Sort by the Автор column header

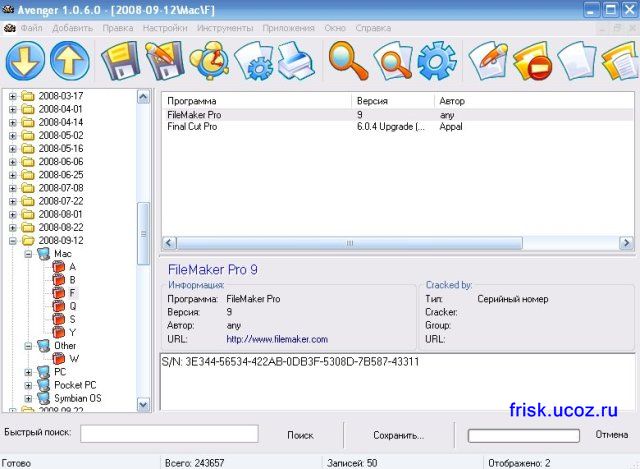(x=534, y=101)
